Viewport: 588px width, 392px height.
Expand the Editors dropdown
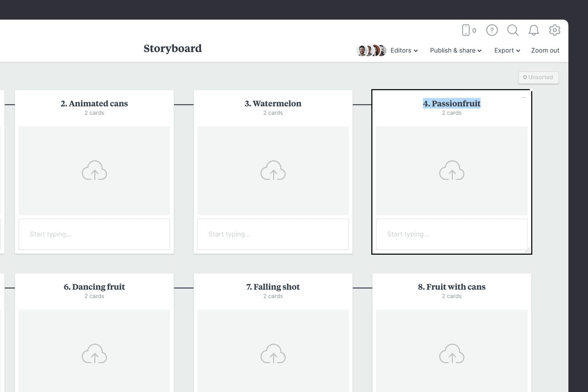[404, 50]
